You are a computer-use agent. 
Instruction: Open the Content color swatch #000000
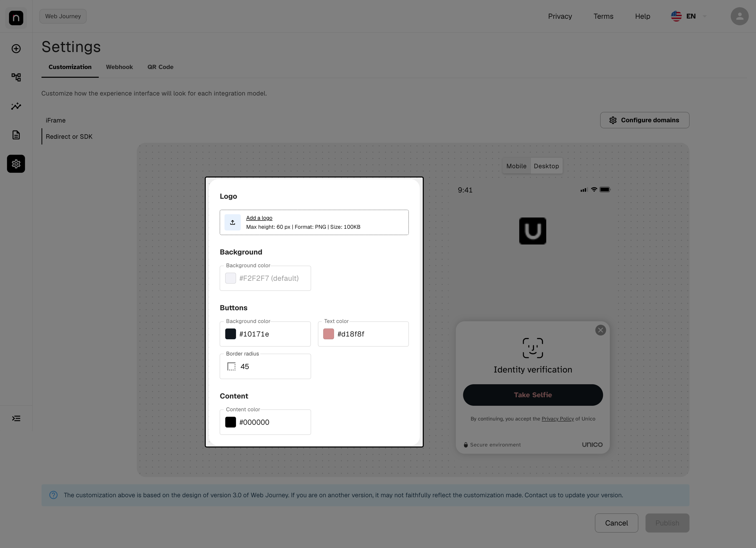point(231,422)
